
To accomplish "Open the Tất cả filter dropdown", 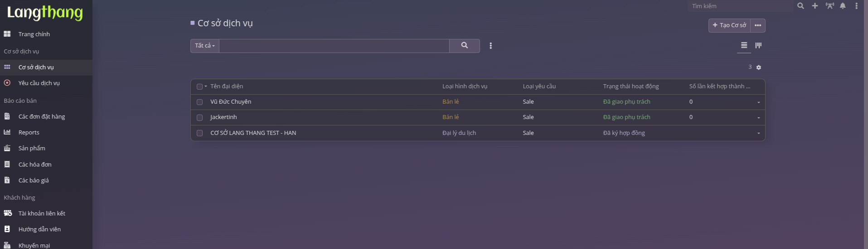I will coord(205,46).
